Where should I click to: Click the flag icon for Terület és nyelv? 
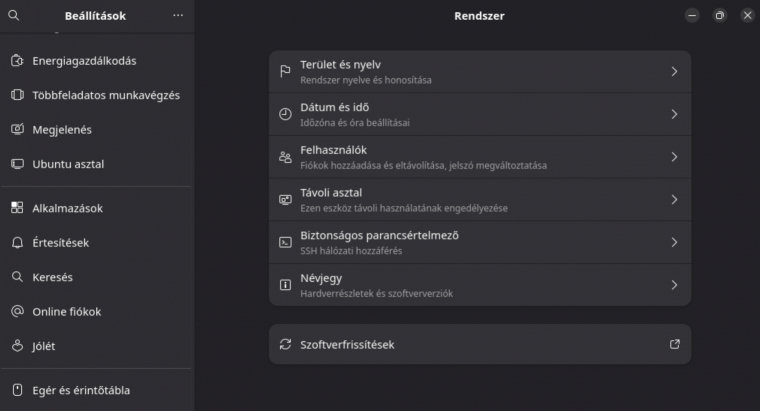(x=285, y=72)
